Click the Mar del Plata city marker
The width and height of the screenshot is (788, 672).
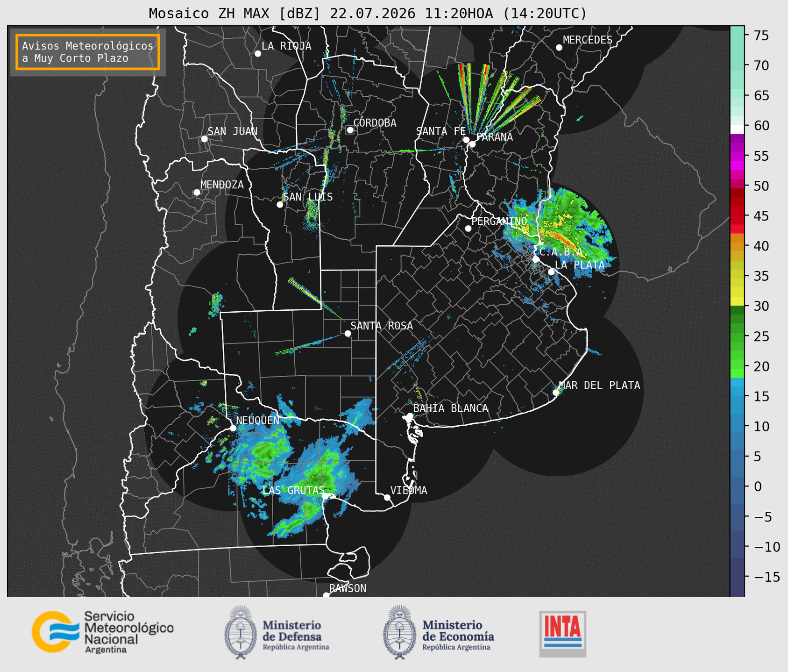(x=556, y=392)
